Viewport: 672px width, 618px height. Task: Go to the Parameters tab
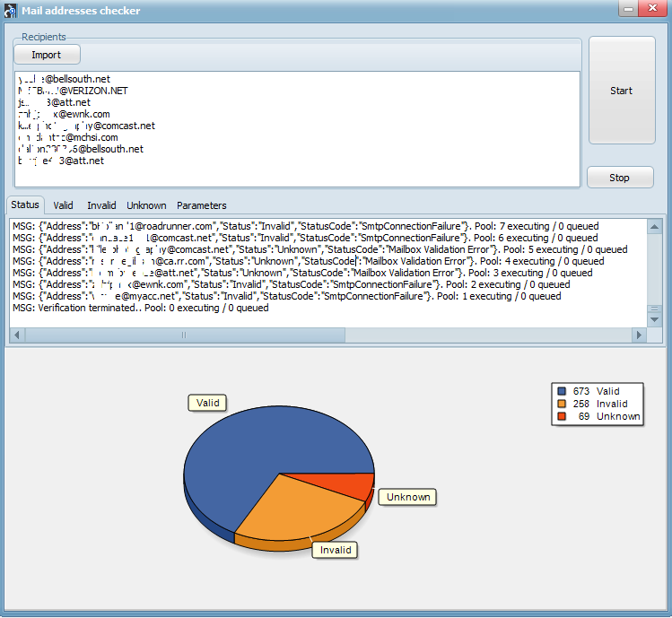[x=201, y=205]
